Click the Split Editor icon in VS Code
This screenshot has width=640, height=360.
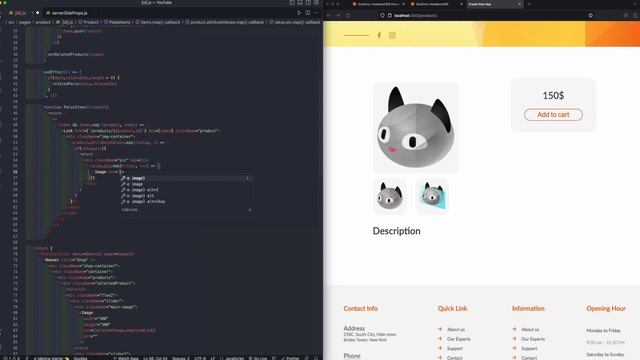tap(308, 13)
